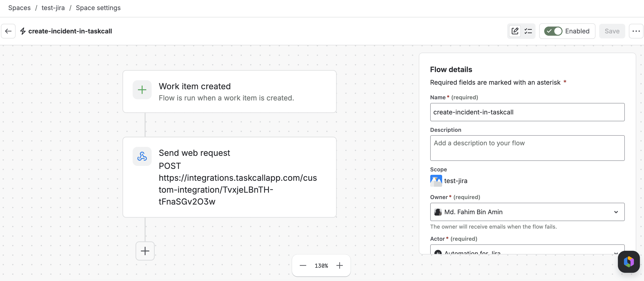Screen dimensions: 644x281
Task: Open the three-dot more actions menu
Action: pyautogui.click(x=636, y=31)
